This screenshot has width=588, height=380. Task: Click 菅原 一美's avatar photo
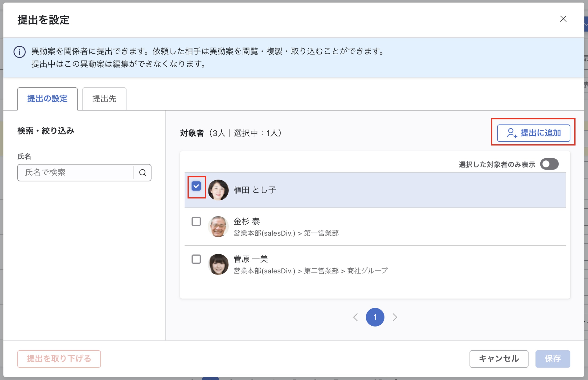pos(218,264)
